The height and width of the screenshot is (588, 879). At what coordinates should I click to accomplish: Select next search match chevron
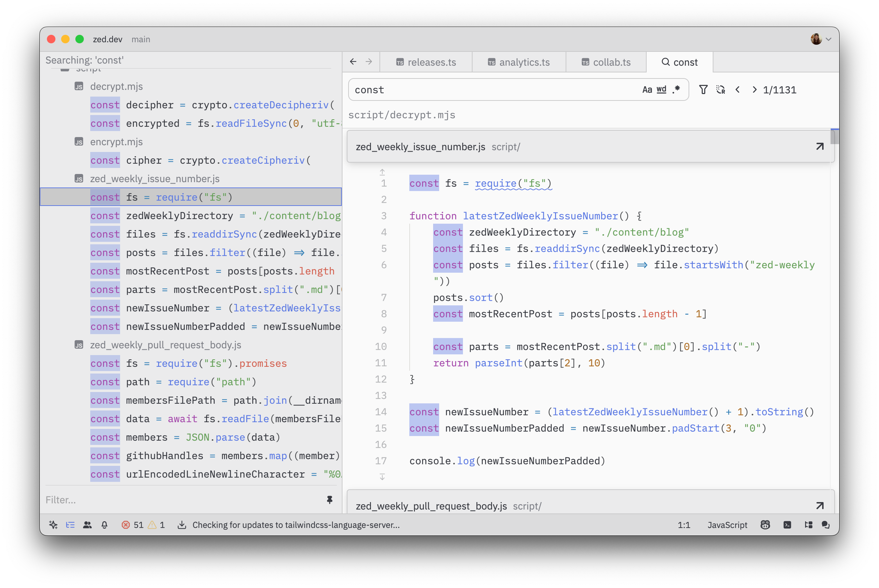[x=754, y=89]
